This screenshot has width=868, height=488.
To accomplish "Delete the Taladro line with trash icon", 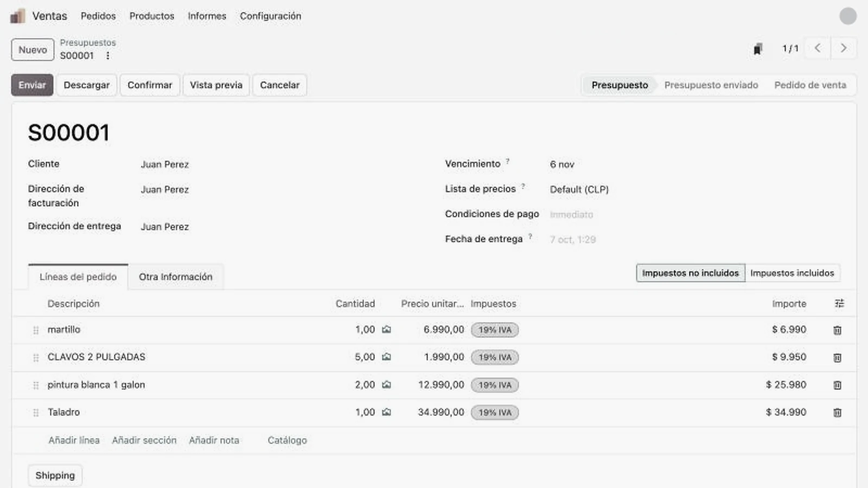I will pos(837,413).
